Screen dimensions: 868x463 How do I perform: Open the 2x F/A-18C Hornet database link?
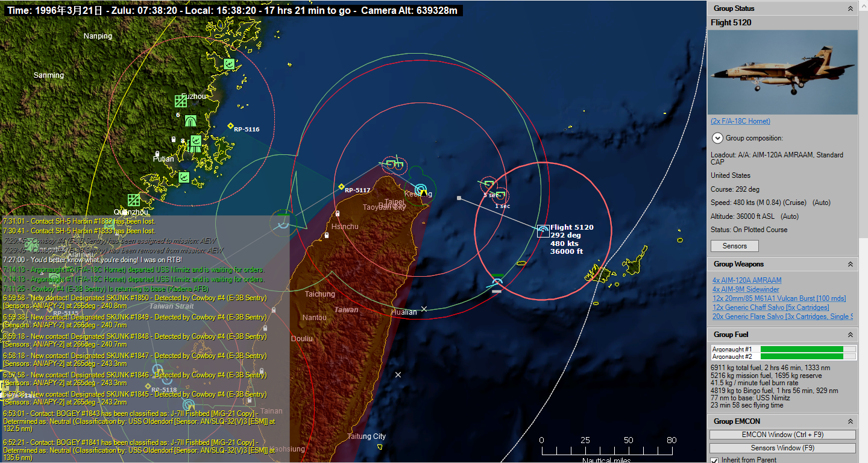click(x=740, y=121)
